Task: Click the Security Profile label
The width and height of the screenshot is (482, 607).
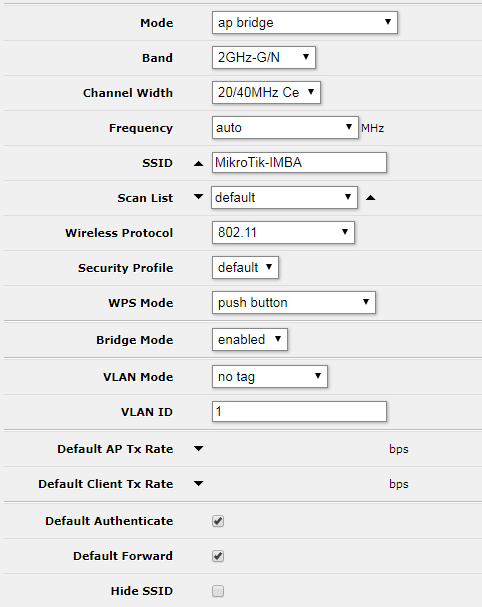Action: click(126, 268)
